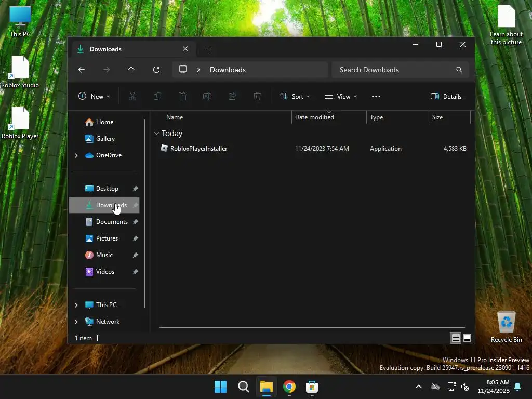Click the search magnifier in Search Downloads
Viewport: 532px width, 399px height.
[459, 70]
